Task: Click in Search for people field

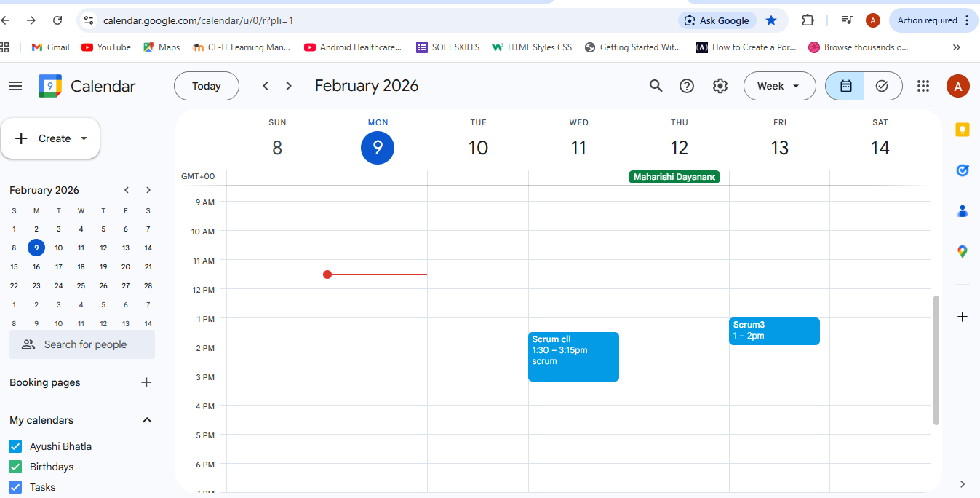Action: tap(82, 344)
